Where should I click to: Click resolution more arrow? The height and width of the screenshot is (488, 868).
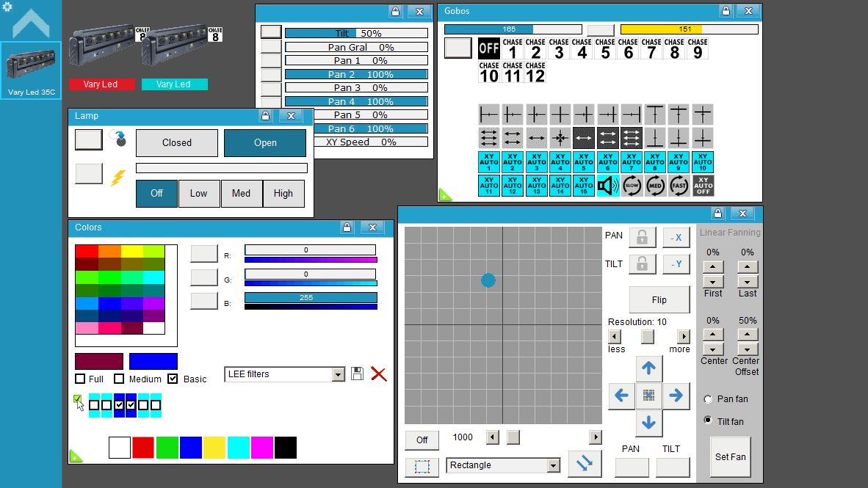pos(684,336)
